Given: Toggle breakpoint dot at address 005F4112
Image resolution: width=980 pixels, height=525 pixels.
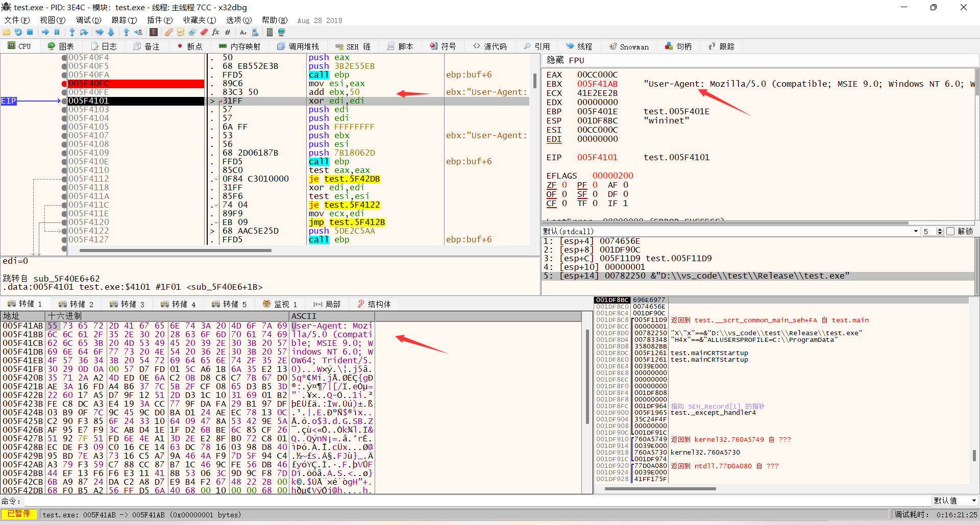Looking at the screenshot, I should (x=64, y=179).
